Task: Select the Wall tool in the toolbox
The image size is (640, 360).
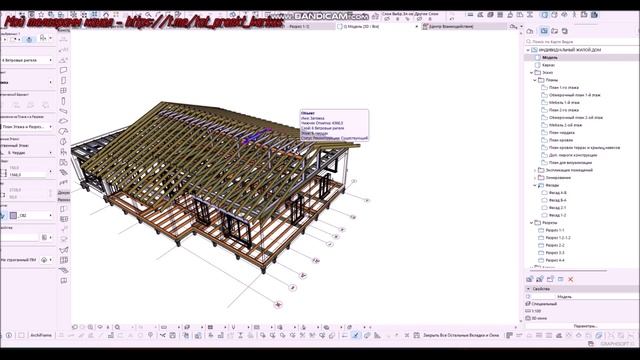Action: coord(63,70)
